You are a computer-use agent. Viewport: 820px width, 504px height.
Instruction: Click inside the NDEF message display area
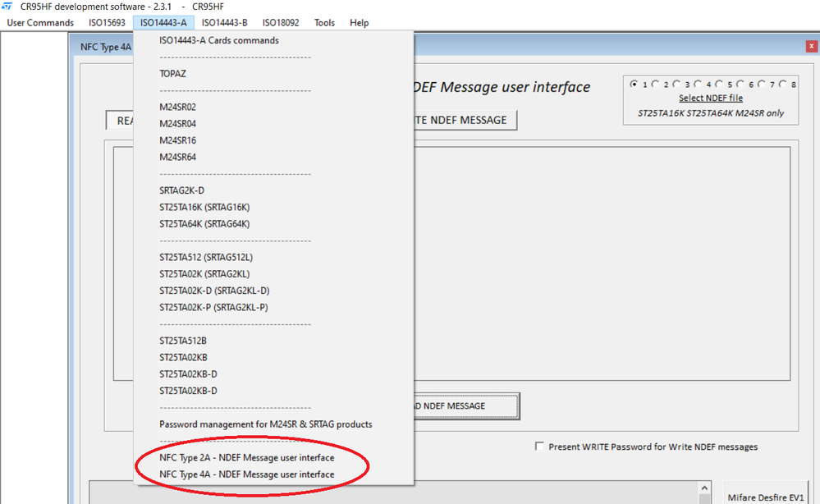[x=602, y=264]
